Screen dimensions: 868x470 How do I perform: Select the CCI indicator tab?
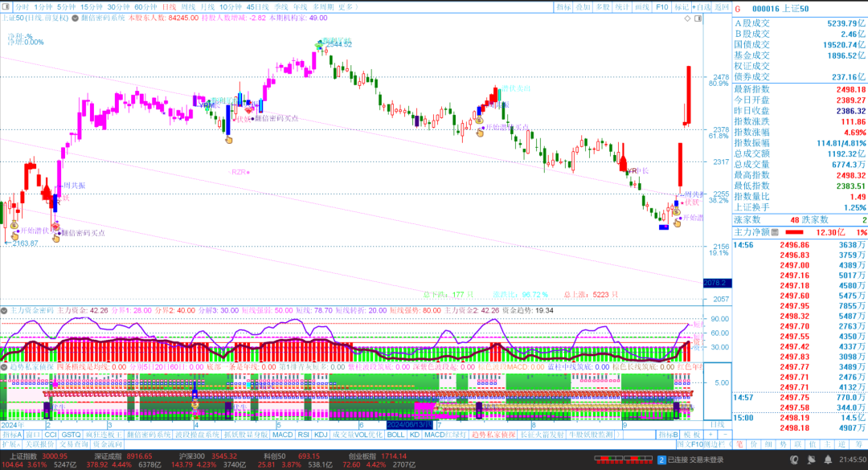[x=51, y=435]
